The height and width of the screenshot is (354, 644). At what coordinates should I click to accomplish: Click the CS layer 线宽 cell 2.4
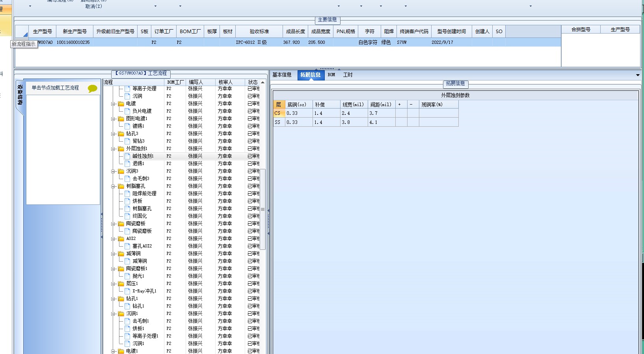pyautogui.click(x=354, y=113)
